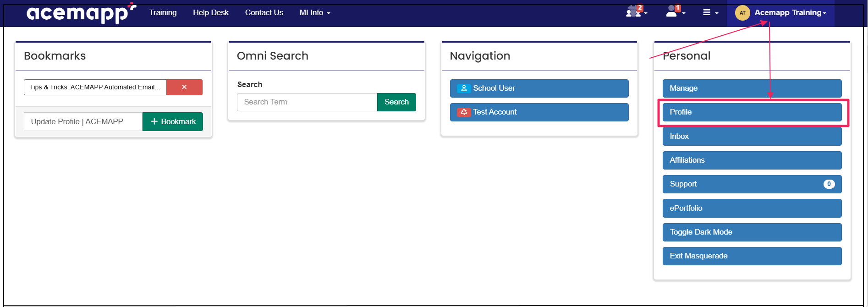Click the Navigation panel heading
Viewport: 868px width, 307px height.
(480, 56)
